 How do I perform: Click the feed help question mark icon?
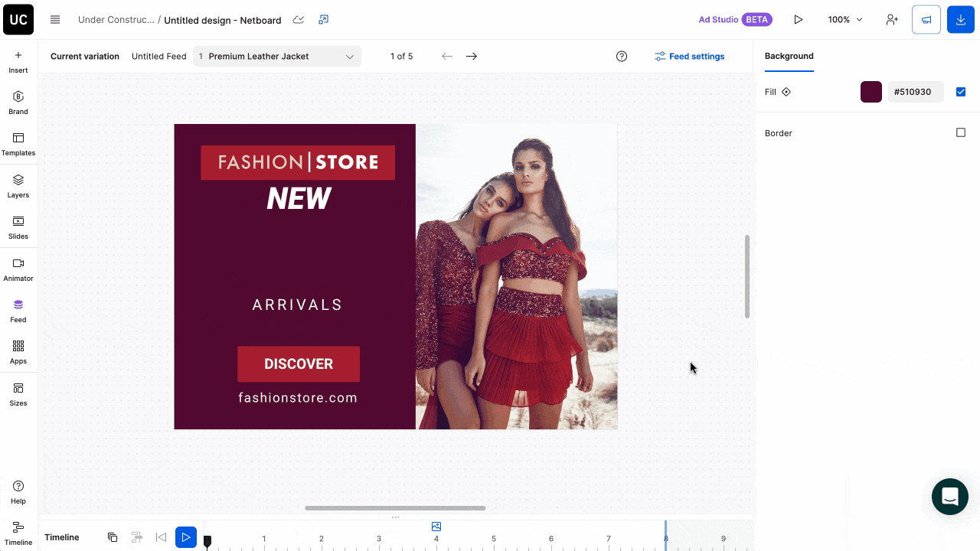[622, 56]
